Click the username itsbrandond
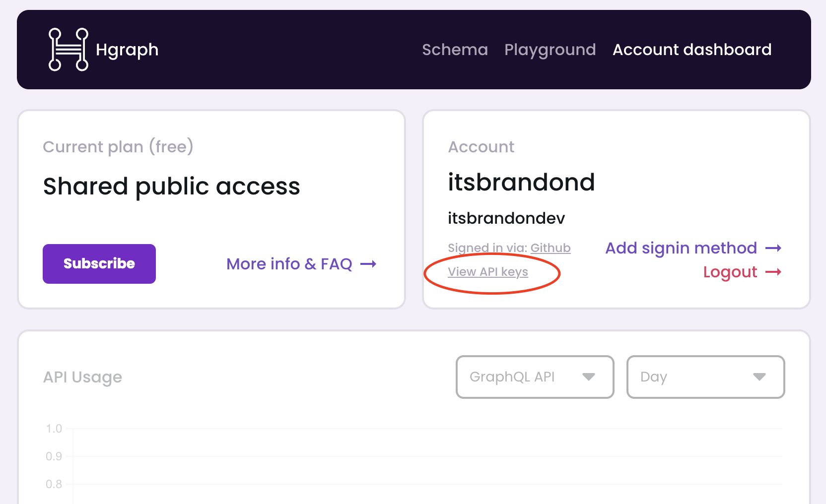Viewport: 826px width, 504px height. (x=522, y=183)
